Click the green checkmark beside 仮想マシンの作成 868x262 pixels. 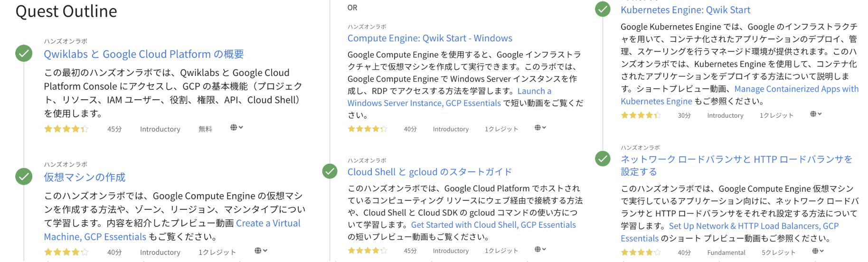24,177
